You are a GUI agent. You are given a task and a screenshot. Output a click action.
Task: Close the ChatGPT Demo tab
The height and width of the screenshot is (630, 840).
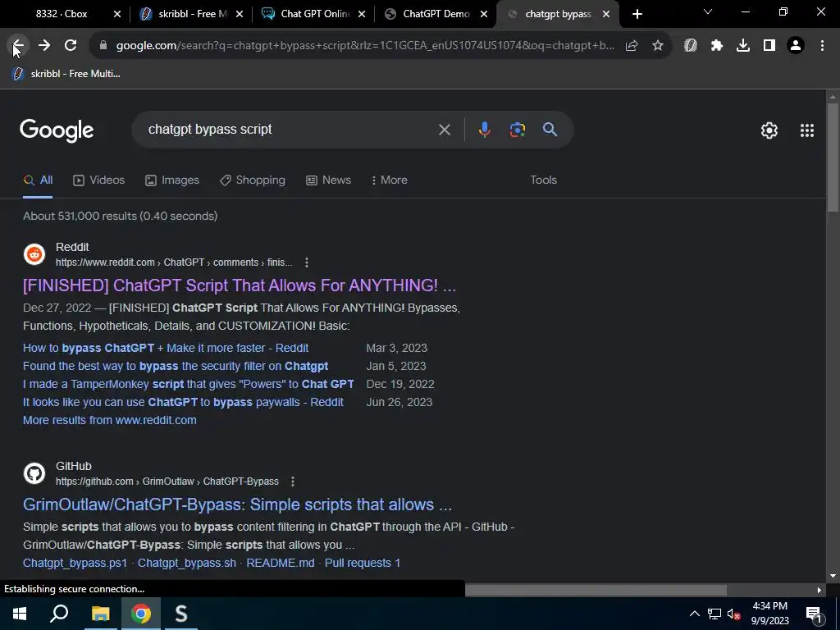[484, 14]
